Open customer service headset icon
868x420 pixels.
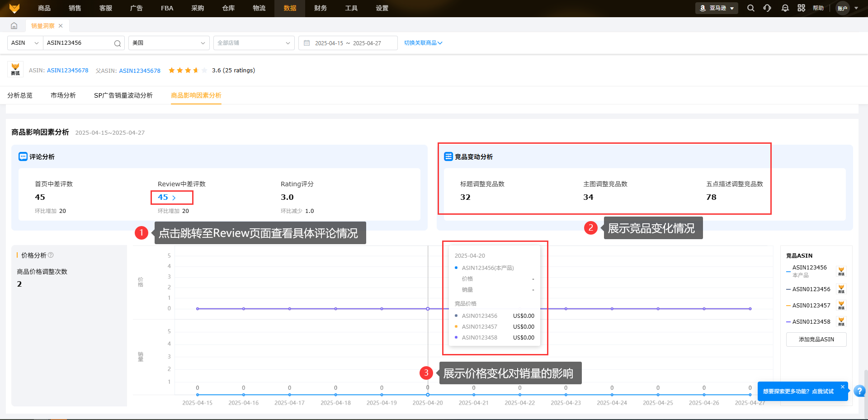point(767,8)
